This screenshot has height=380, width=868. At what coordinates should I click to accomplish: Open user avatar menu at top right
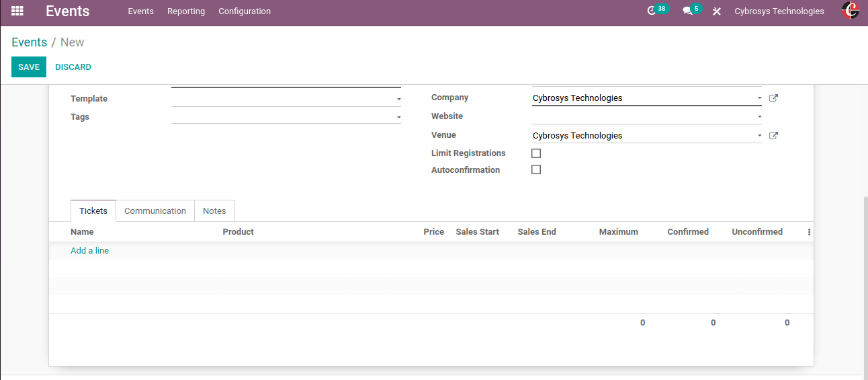851,11
